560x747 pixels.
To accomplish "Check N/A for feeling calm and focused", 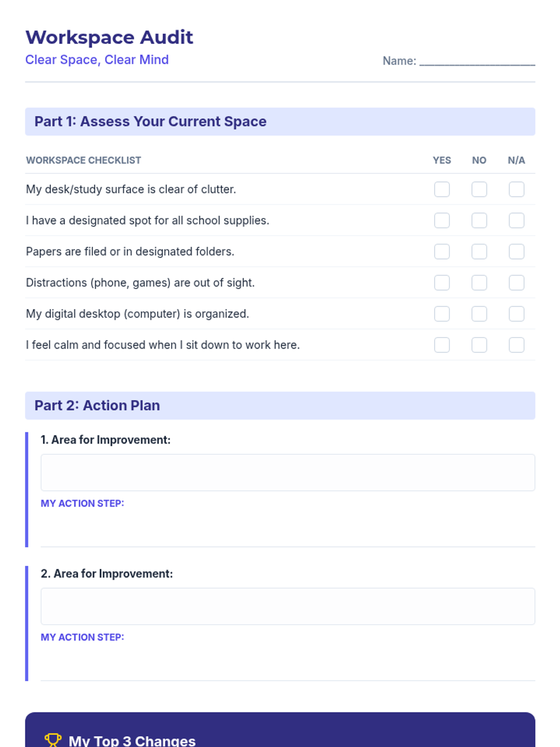I will (517, 345).
